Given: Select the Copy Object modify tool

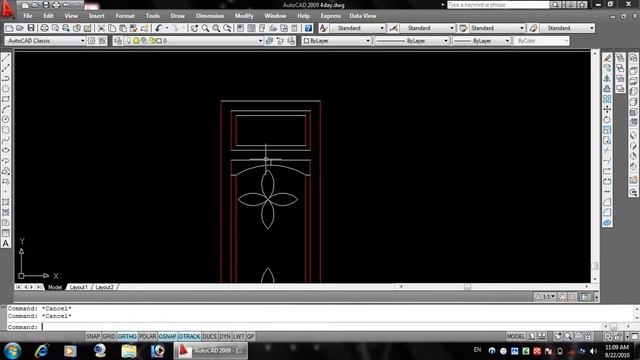Looking at the screenshot, I should [607, 69].
